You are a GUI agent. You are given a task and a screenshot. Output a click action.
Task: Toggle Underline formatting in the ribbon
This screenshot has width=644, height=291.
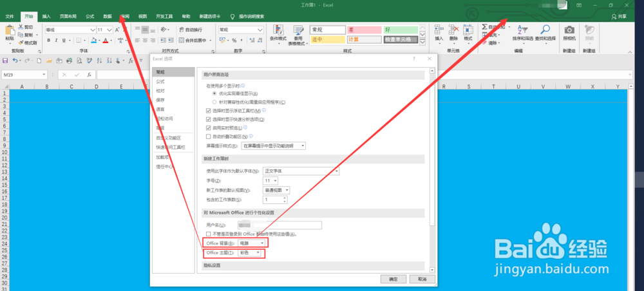64,41
